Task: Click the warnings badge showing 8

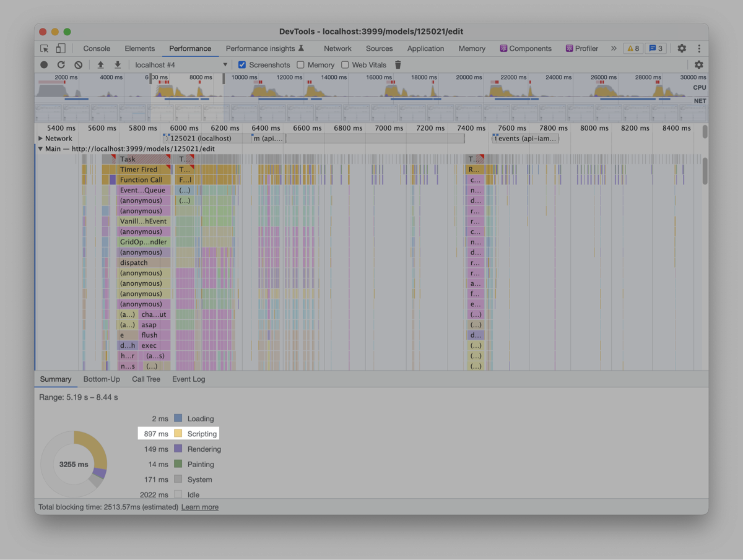Action: pyautogui.click(x=633, y=48)
